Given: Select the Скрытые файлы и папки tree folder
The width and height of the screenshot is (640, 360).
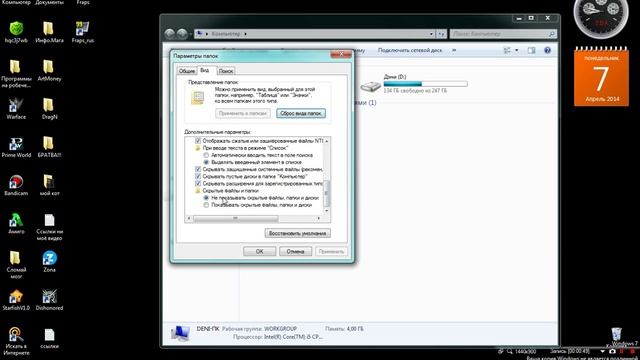Looking at the screenshot, I should click(x=230, y=191).
